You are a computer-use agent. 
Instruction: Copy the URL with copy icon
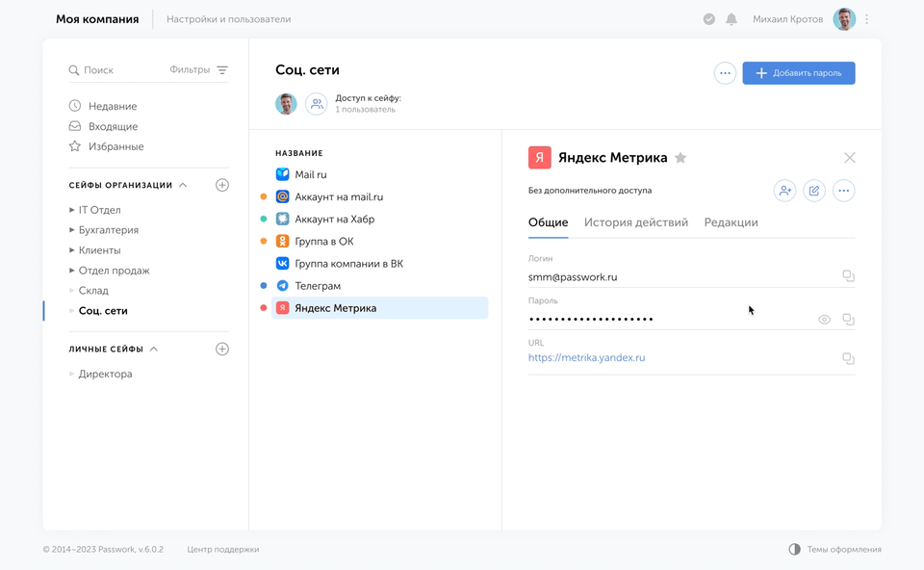(x=848, y=358)
